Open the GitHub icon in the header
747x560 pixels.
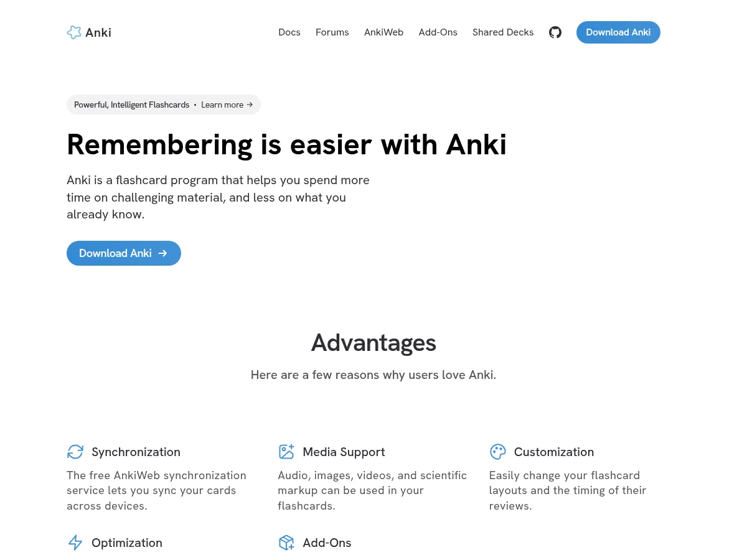(555, 32)
